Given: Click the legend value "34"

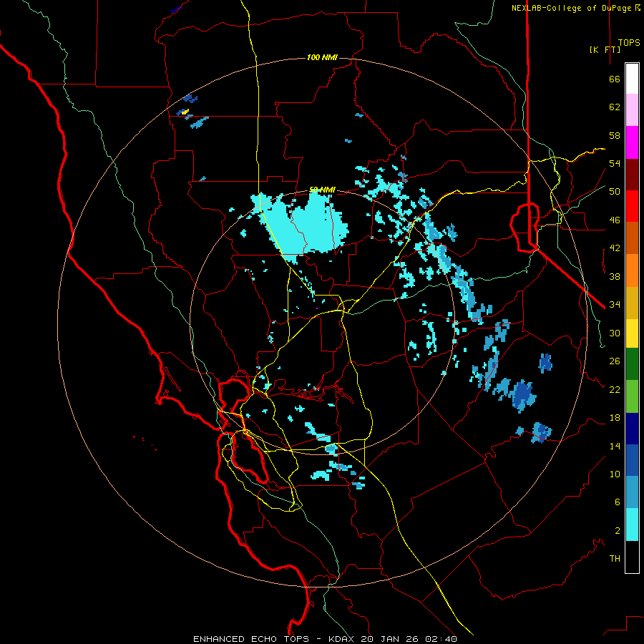Looking at the screenshot, I should click(x=615, y=305).
